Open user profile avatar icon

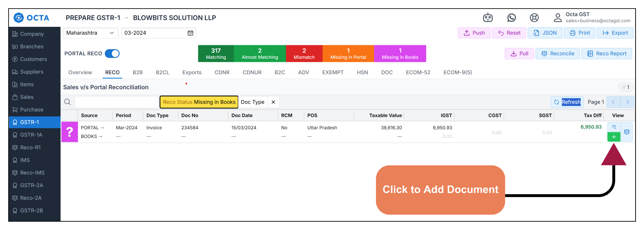coord(557,18)
